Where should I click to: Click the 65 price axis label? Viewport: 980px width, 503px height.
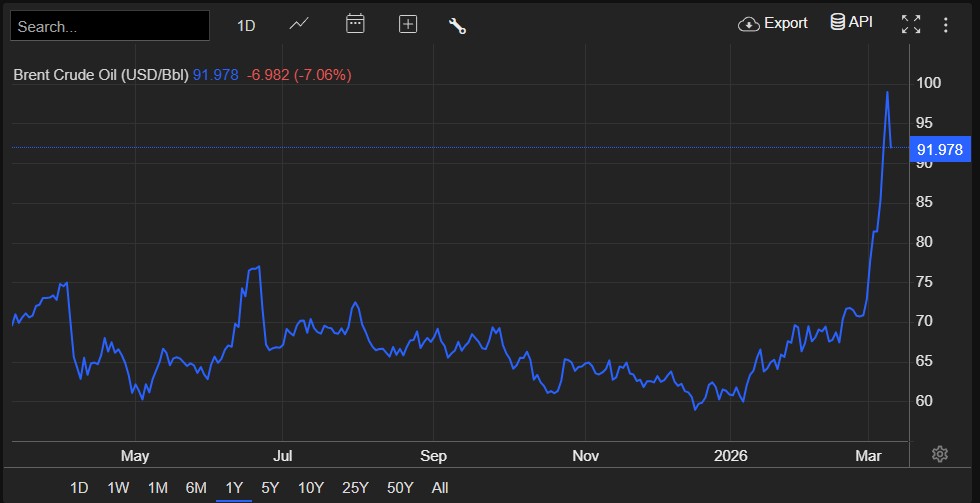(x=924, y=361)
